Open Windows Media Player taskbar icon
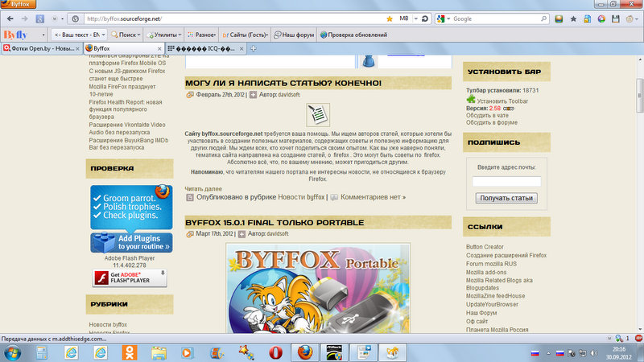644x362 pixels. (x=187, y=352)
